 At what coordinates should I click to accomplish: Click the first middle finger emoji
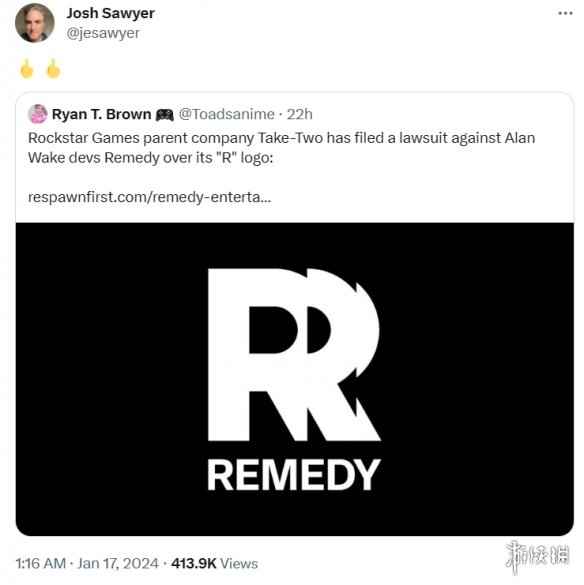pos(27,69)
